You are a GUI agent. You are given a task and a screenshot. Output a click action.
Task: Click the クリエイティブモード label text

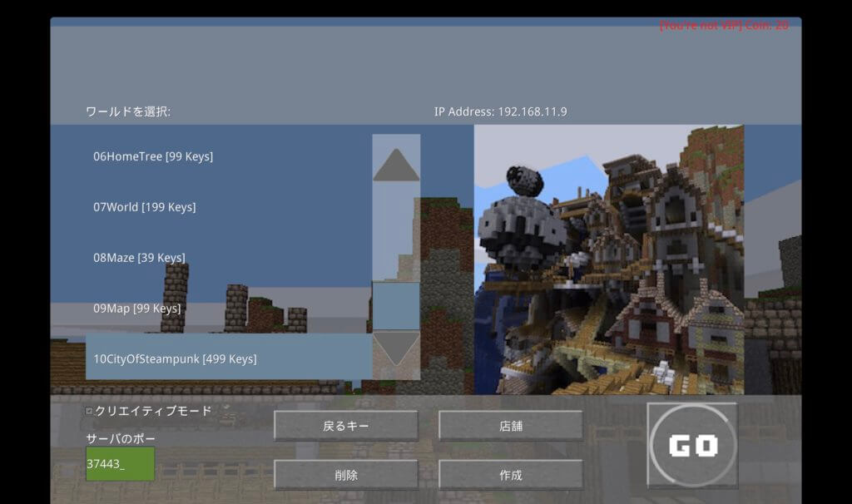click(x=153, y=411)
